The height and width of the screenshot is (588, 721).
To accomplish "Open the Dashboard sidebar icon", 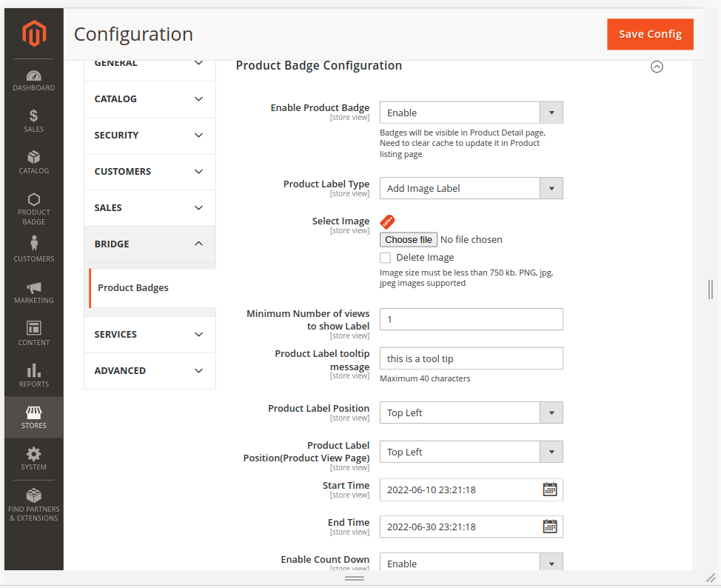I will (34, 76).
